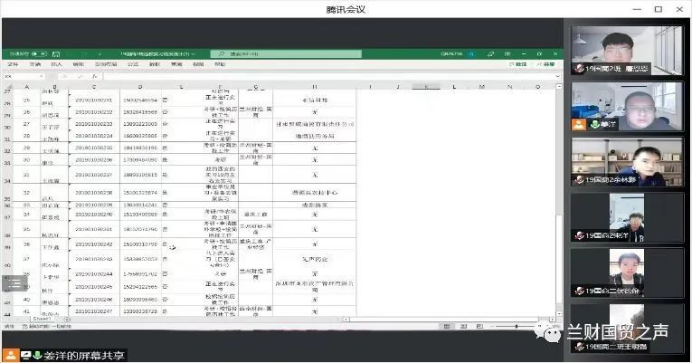
Task: Select the top participant video thumbnail
Action: [x=627, y=50]
